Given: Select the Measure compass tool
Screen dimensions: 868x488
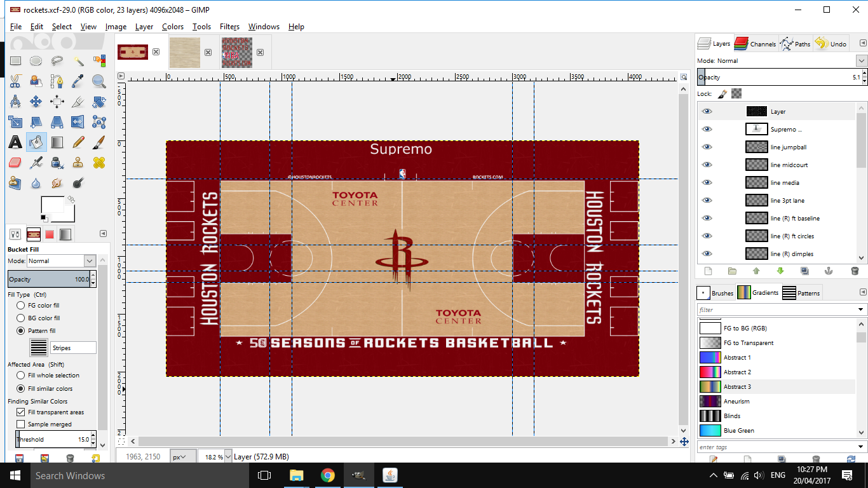Looking at the screenshot, I should (x=15, y=102).
